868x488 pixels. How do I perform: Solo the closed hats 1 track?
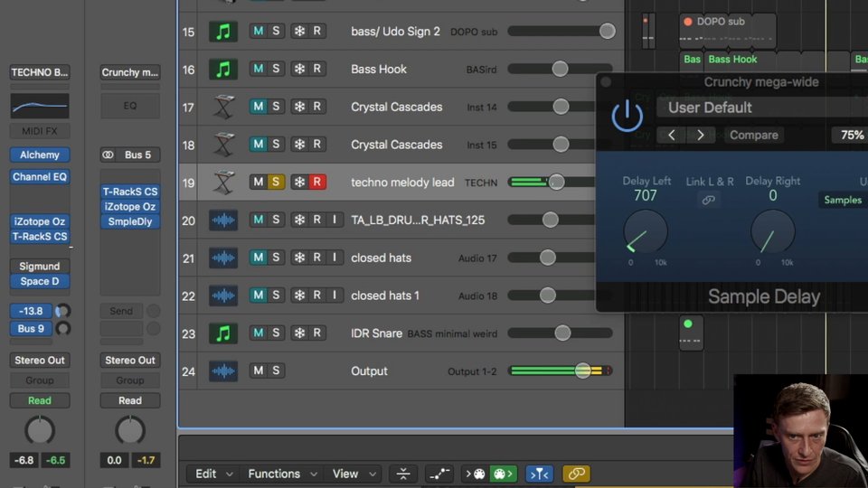(276, 295)
